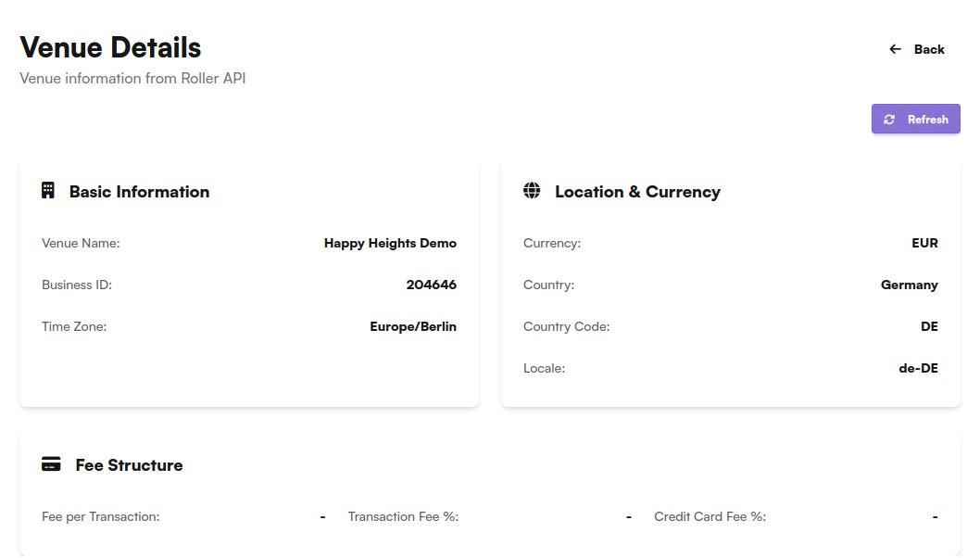Select the Europe/Berlin time zone value
Viewport: 980px width, 558px height.
coord(413,326)
